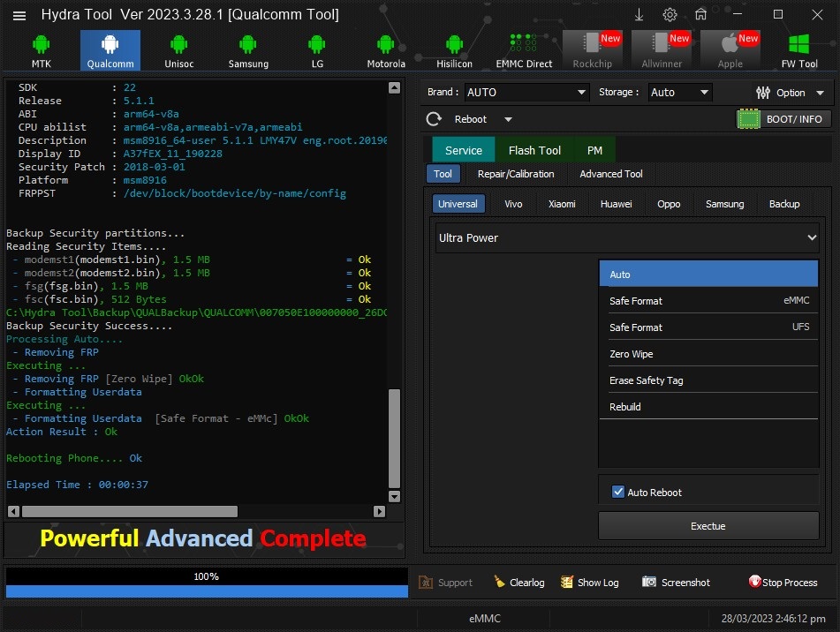Click the Stop Process hand icon
Image resolution: width=840 pixels, height=632 pixels.
pyautogui.click(x=755, y=582)
